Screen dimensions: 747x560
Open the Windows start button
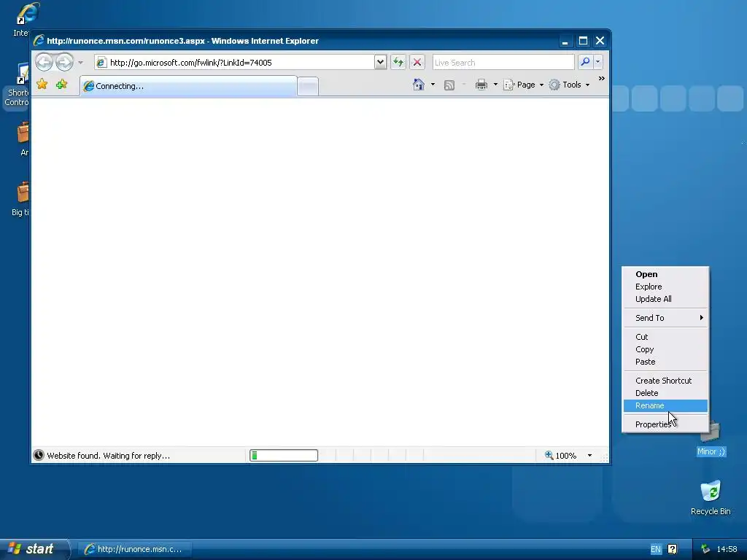(x=34, y=549)
